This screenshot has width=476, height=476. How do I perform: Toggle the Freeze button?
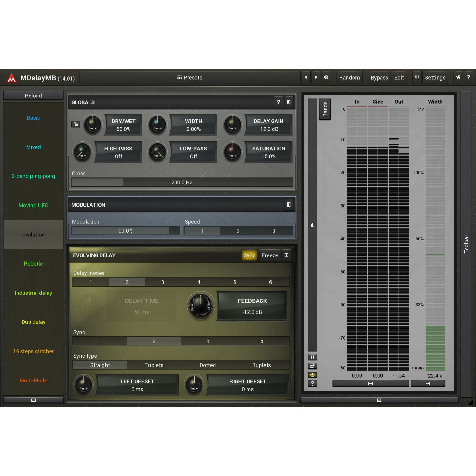(x=270, y=255)
